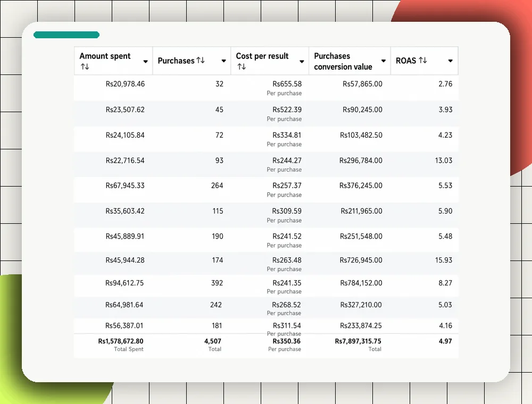Select amount Rs56,387.01
The width and height of the screenshot is (532, 404).
124,325
